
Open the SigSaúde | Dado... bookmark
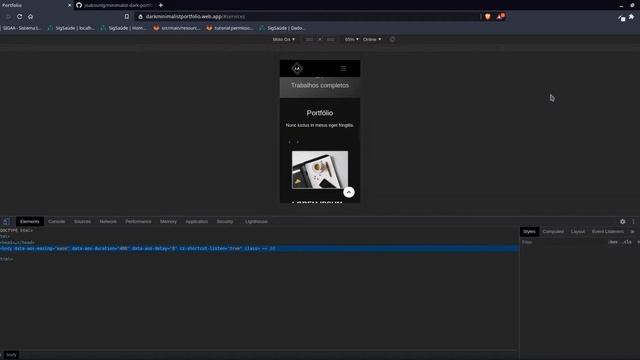[x=282, y=28]
